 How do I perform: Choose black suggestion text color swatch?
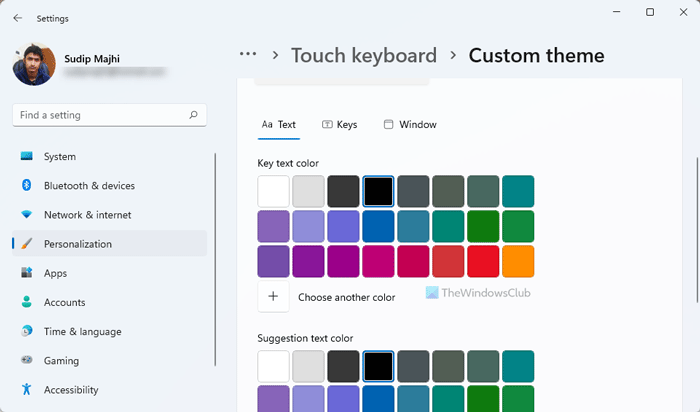click(x=379, y=366)
